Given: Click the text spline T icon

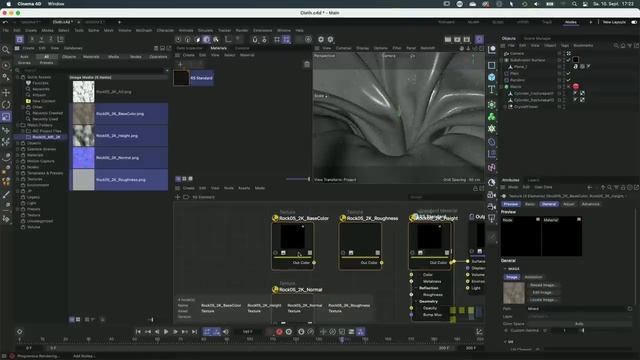Looking at the screenshot, I should click(492, 89).
